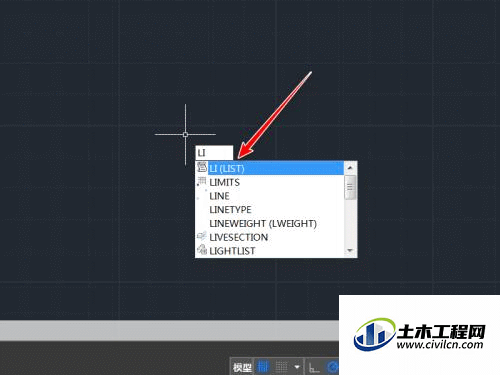Image resolution: width=500 pixels, height=375 pixels.
Task: Select the LINETYPE command suggestion
Action: 269,210
